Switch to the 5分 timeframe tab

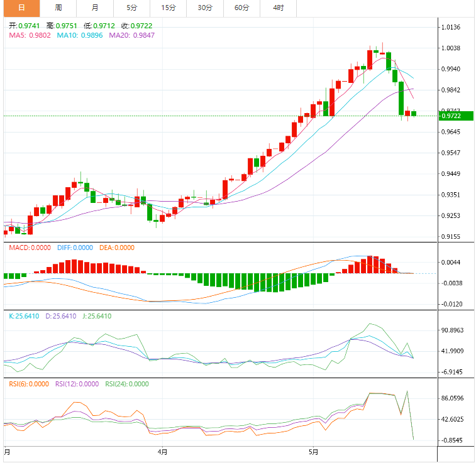pyautogui.click(x=131, y=8)
